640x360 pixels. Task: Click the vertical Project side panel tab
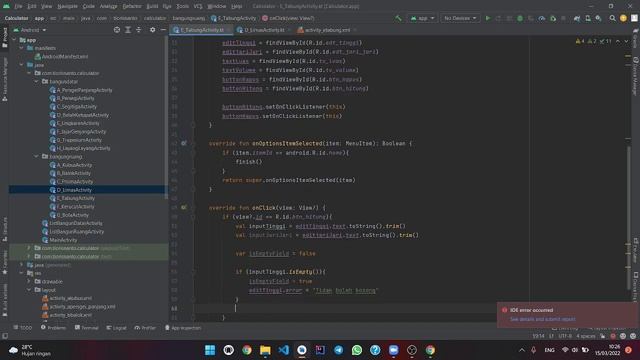pyautogui.click(x=4, y=38)
